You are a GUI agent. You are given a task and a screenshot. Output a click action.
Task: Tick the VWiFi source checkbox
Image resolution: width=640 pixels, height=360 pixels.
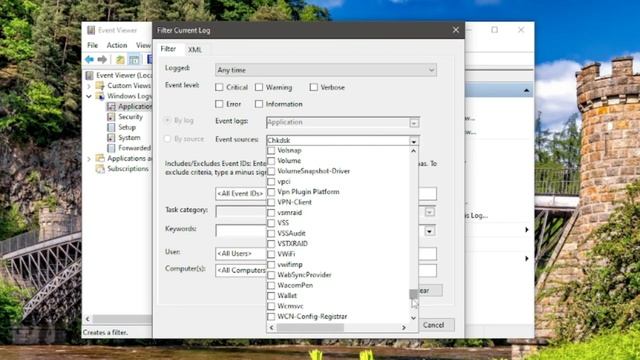click(x=271, y=254)
